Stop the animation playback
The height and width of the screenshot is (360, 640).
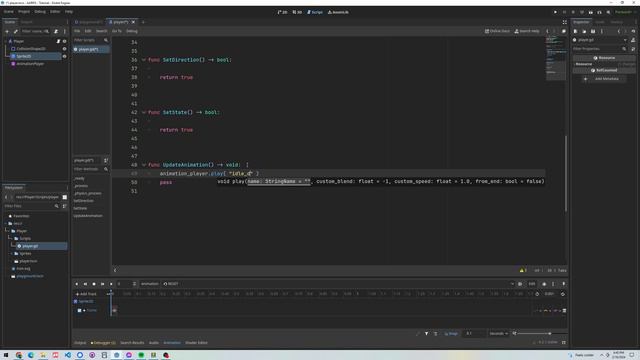[94, 284]
